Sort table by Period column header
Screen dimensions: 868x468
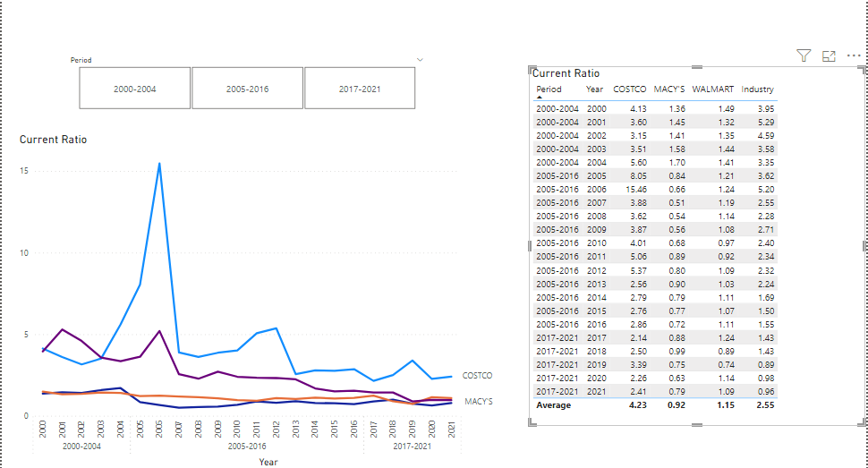(x=549, y=89)
